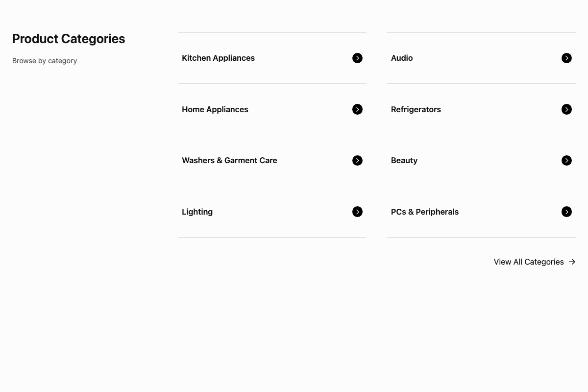The image size is (588, 392).
Task: Click the View All Categories link
Action: 529,262
